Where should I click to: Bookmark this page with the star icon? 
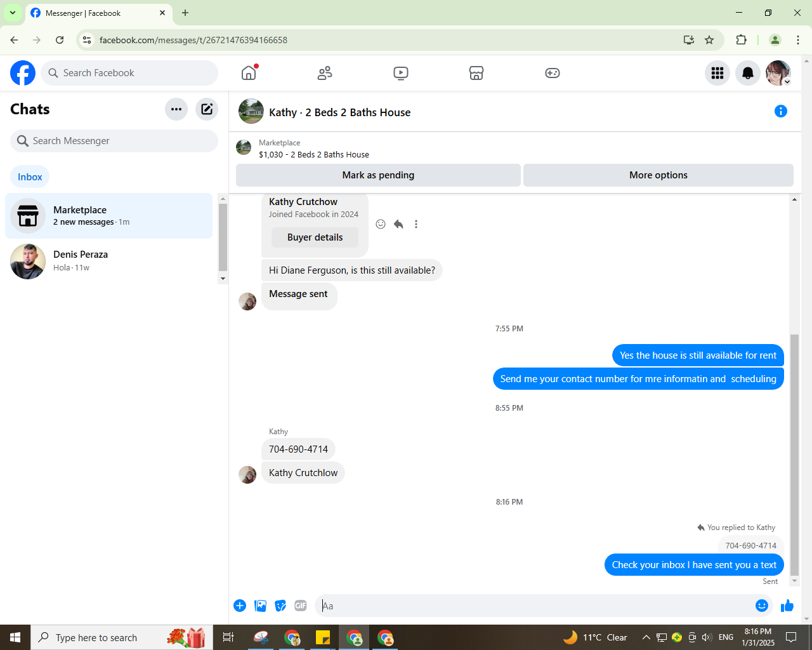[709, 40]
